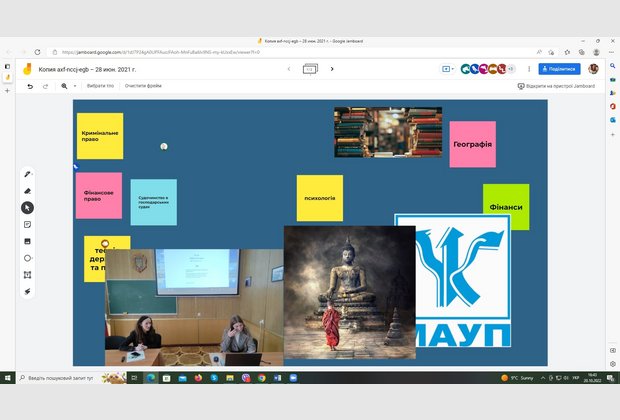Go to the next frame arrow
The image size is (620, 420).
pyautogui.click(x=332, y=69)
